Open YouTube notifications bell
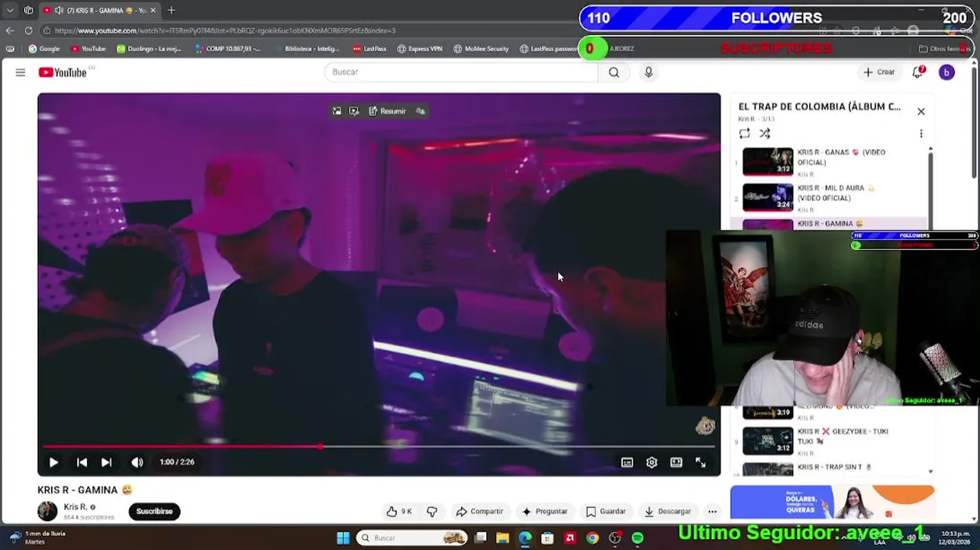 [x=918, y=72]
